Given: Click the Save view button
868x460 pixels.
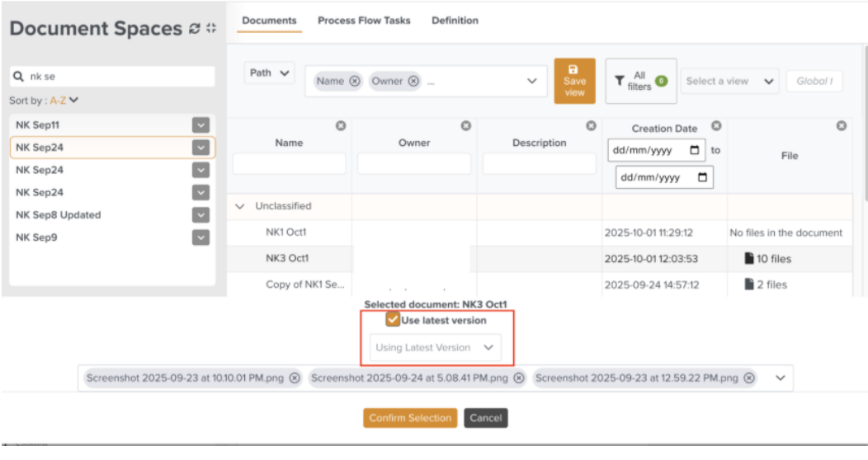Looking at the screenshot, I should [x=574, y=81].
